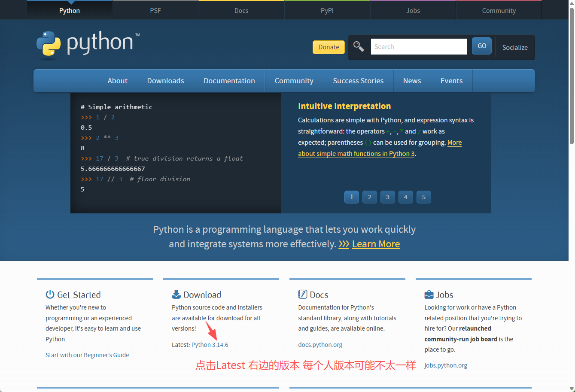Open the jobs.python.org link
The width and height of the screenshot is (575, 392).
tap(446, 365)
